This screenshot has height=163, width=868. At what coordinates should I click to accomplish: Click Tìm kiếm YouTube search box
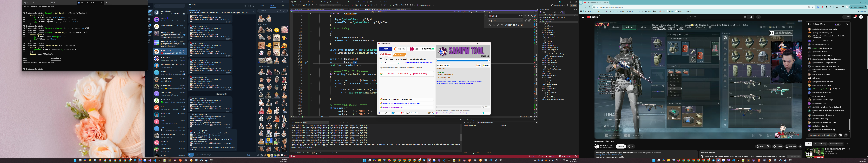(717, 17)
